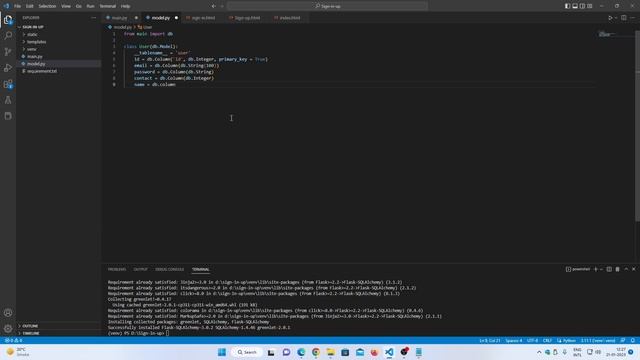640x360 pixels.
Task: Open Google Chrome from the taskbar
Action: tap(316, 352)
